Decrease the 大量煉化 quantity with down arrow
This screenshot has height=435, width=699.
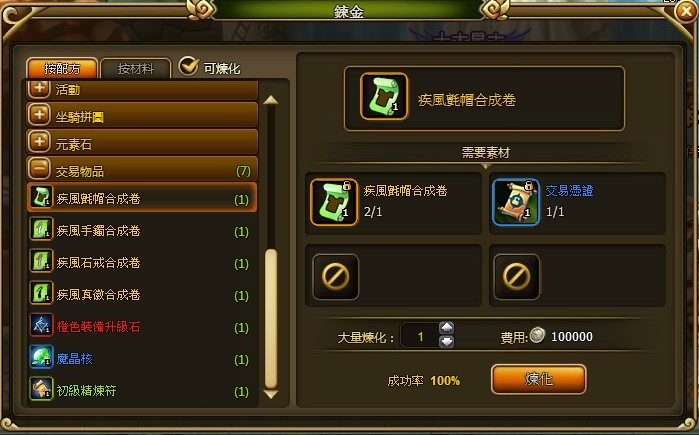pyautogui.click(x=447, y=342)
